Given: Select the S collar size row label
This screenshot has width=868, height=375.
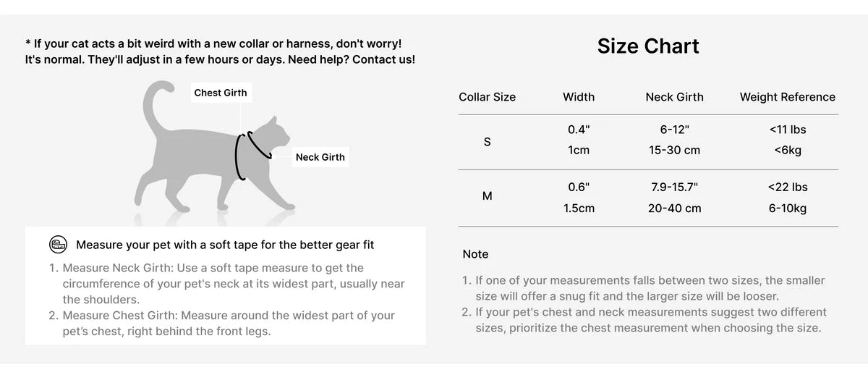Looking at the screenshot, I should click(487, 142).
